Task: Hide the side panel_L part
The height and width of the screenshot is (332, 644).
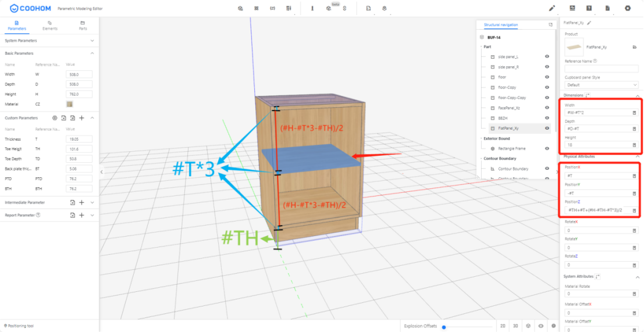Action: tap(547, 57)
